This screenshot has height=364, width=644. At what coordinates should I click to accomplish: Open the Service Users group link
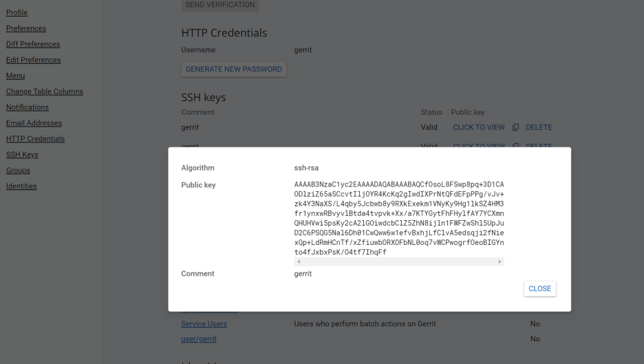click(x=204, y=323)
